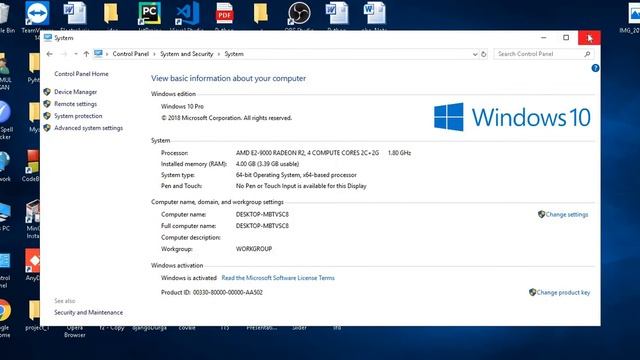Read the Microsoft Software License Terms
Image resolution: width=640 pixels, height=360 pixels.
[278, 278]
